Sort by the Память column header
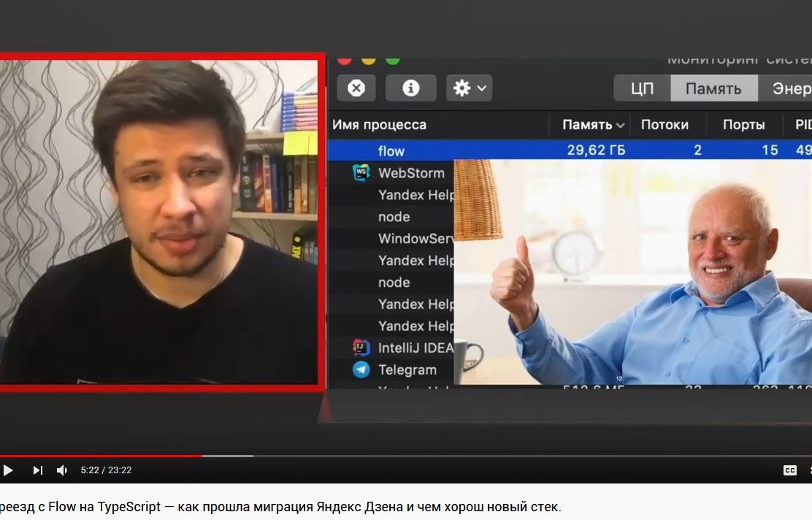This screenshot has width=812, height=520. 592,125
